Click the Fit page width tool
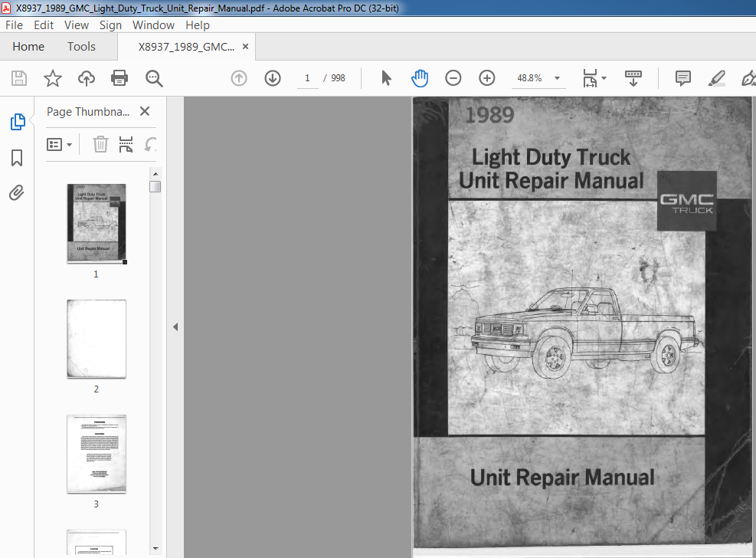 click(x=590, y=77)
